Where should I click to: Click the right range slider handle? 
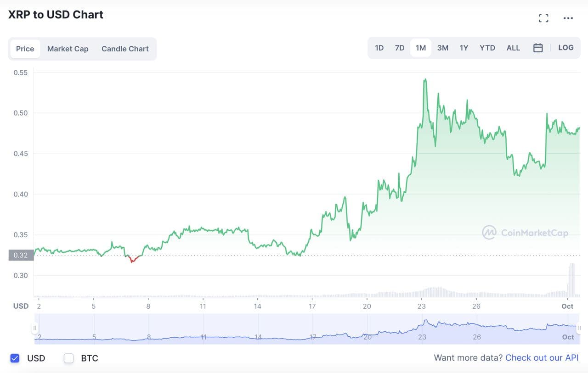pyautogui.click(x=579, y=328)
